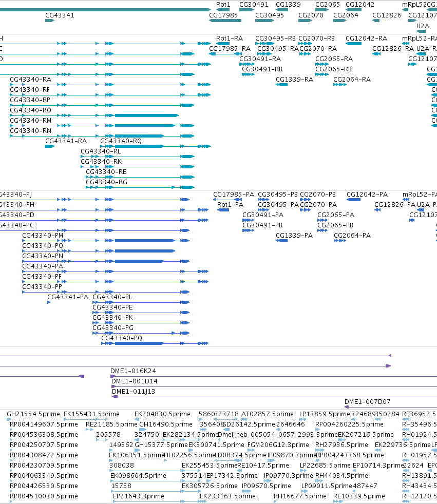Select the CG17985-PA protein label
Screen dimensions: 437x504
tap(234, 195)
